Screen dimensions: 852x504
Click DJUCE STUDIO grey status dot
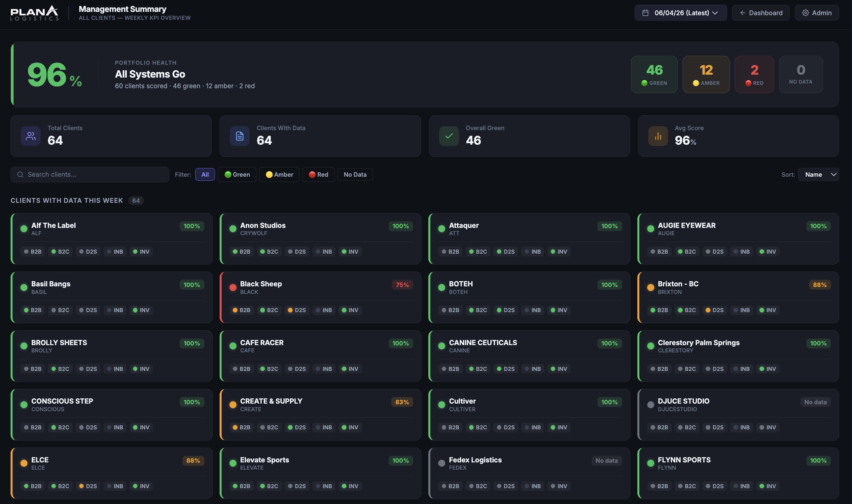[x=651, y=405]
